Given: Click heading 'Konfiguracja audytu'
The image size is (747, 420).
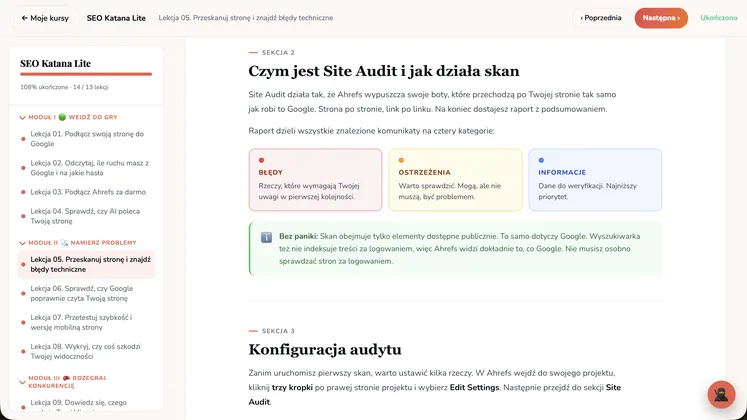Looking at the screenshot, I should point(325,350).
